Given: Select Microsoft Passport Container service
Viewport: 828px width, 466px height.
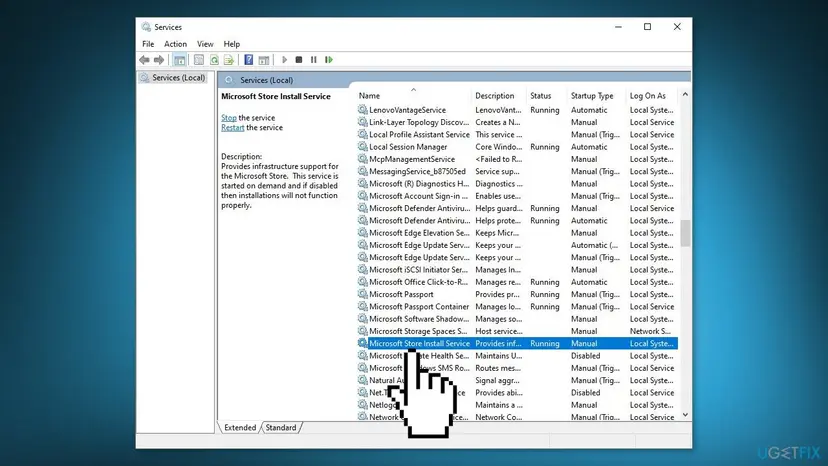Looking at the screenshot, I should click(x=518, y=306).
